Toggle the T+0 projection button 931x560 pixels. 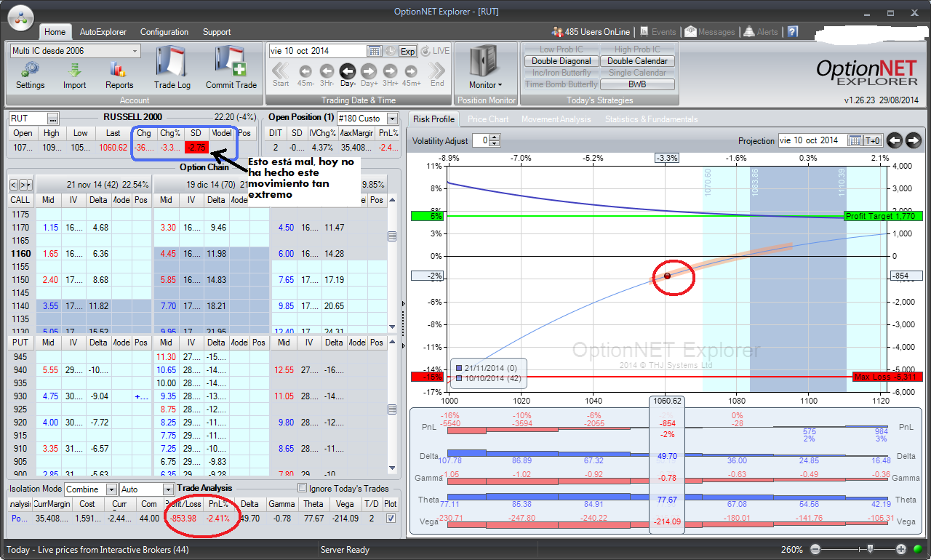[873, 140]
